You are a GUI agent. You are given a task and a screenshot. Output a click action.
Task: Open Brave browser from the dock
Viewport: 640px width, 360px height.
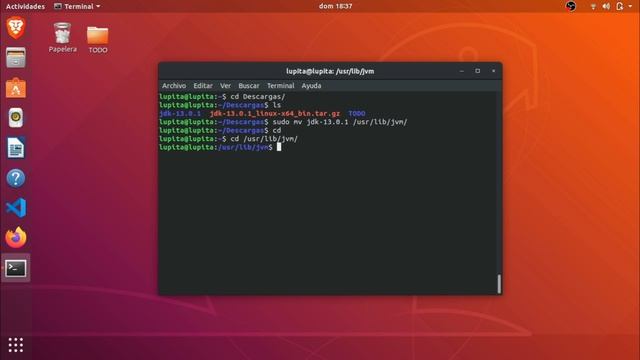tap(16, 28)
